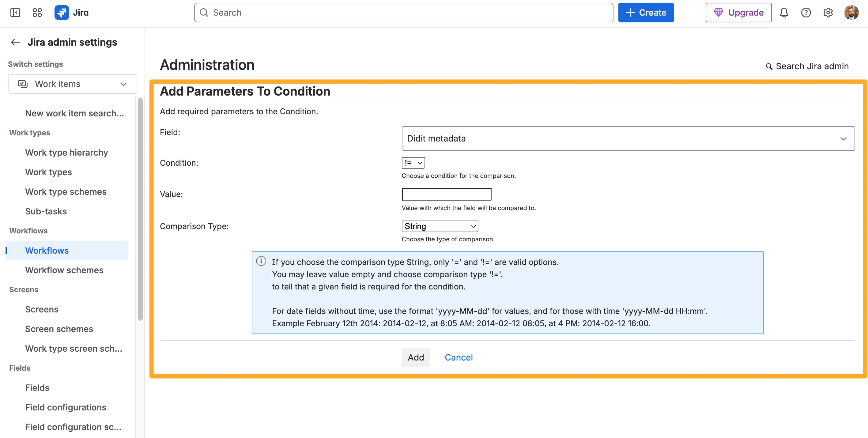
Task: Open Work type hierarchy in the sidebar
Action: tap(66, 152)
